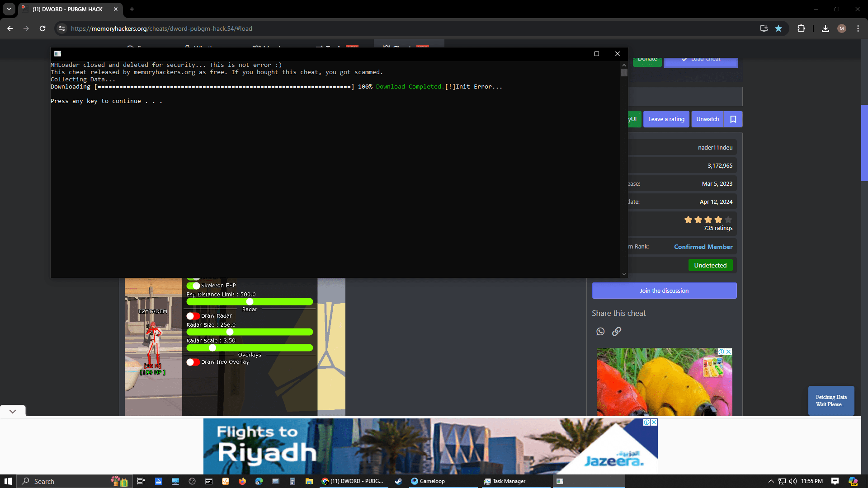868x488 pixels.
Task: Launch Microsoft Edge from the taskbar
Action: coord(259,481)
